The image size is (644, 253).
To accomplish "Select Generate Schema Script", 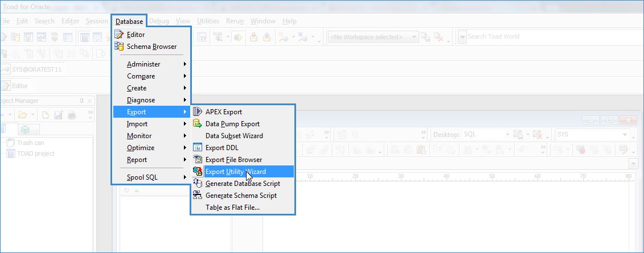I will click(x=243, y=196).
